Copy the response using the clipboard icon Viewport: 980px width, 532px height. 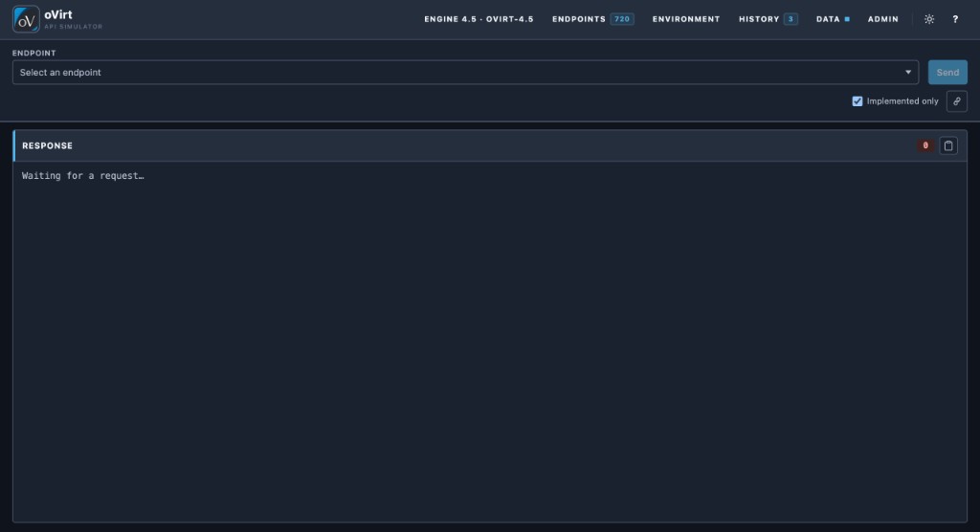(948, 145)
